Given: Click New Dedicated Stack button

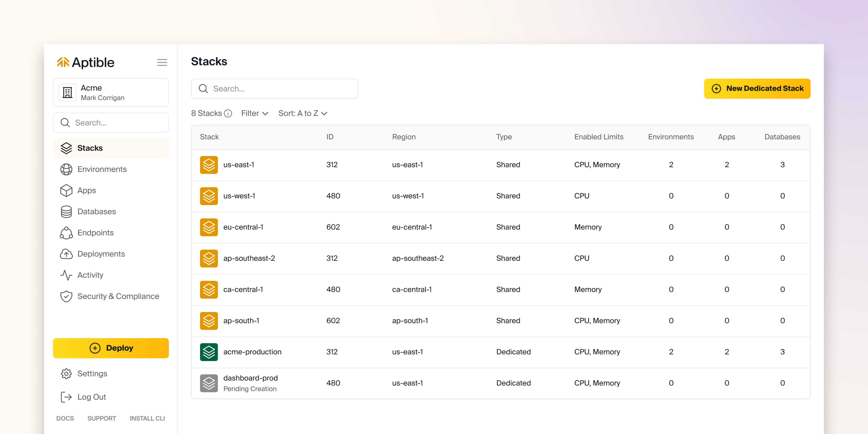Looking at the screenshot, I should click(x=757, y=89).
